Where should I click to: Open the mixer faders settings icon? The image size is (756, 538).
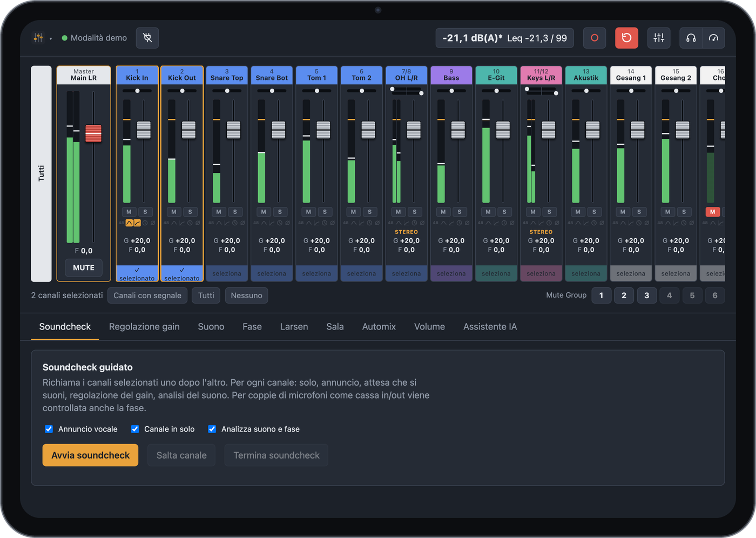(659, 38)
